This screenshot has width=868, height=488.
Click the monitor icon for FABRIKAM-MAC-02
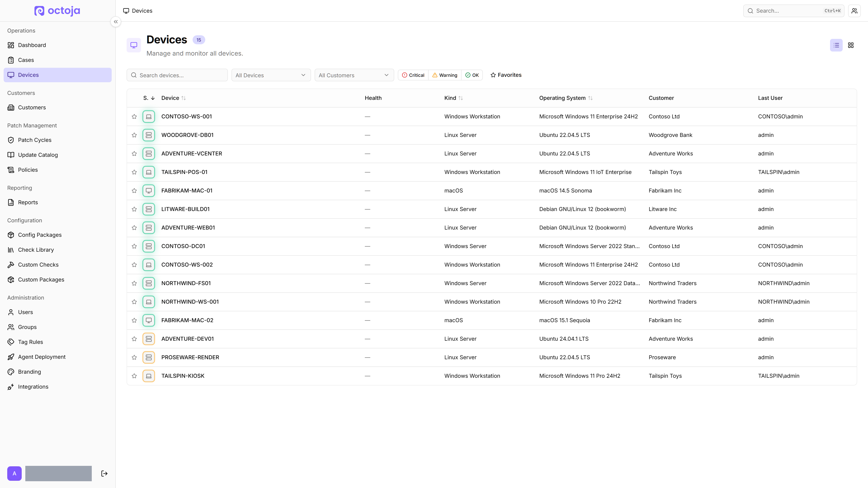(149, 320)
